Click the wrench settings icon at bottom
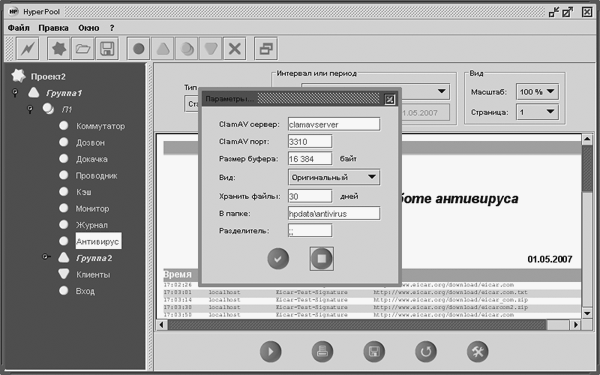600x375 pixels. (x=478, y=351)
